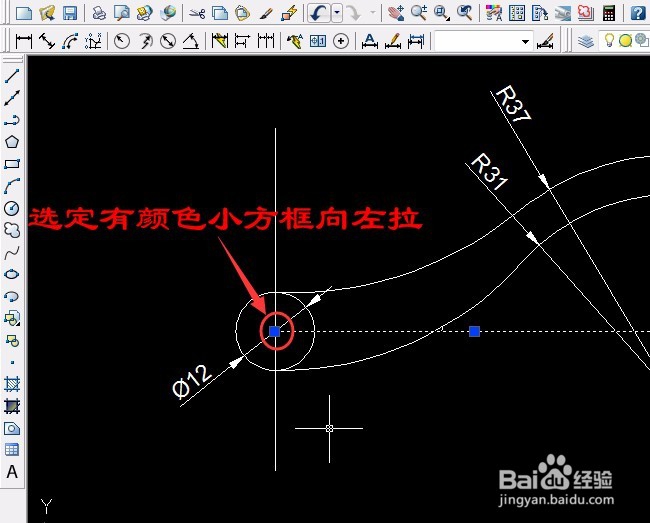Open a drawing file via Open icon
The height and width of the screenshot is (523, 650).
(x=47, y=13)
